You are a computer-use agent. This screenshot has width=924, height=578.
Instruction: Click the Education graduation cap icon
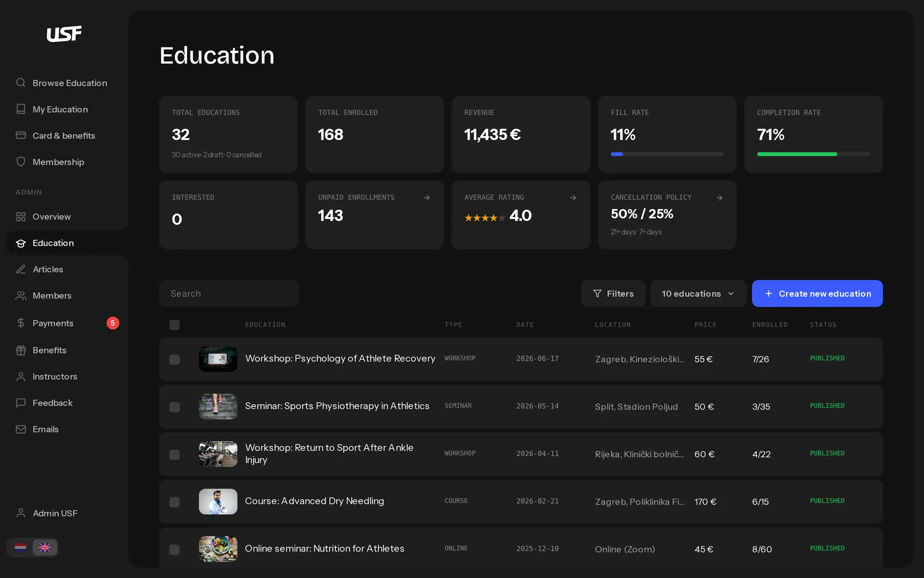click(x=21, y=243)
